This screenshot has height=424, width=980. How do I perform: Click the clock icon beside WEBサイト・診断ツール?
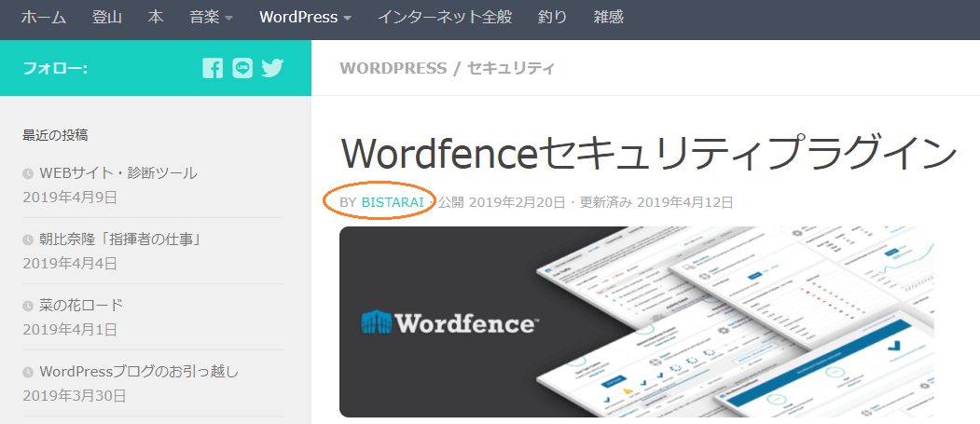click(x=27, y=173)
